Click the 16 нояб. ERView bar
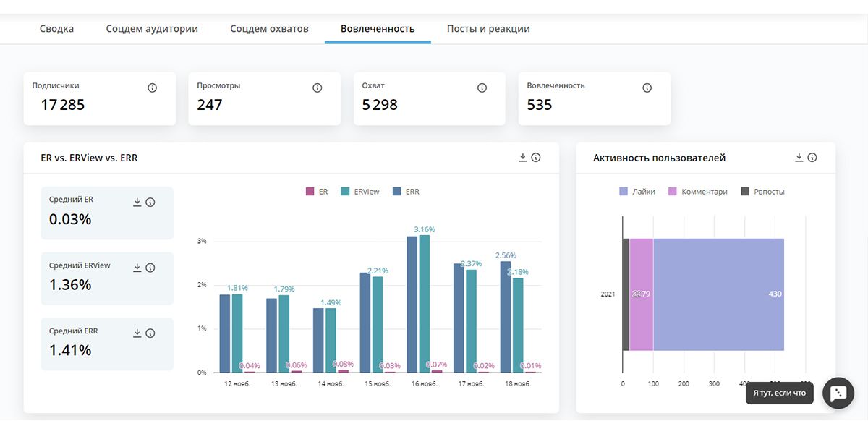The image size is (868, 434). click(425, 304)
